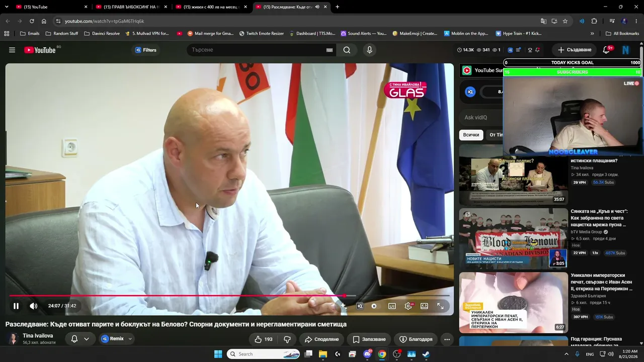
Task: Click the address bar URL
Action: point(104,21)
